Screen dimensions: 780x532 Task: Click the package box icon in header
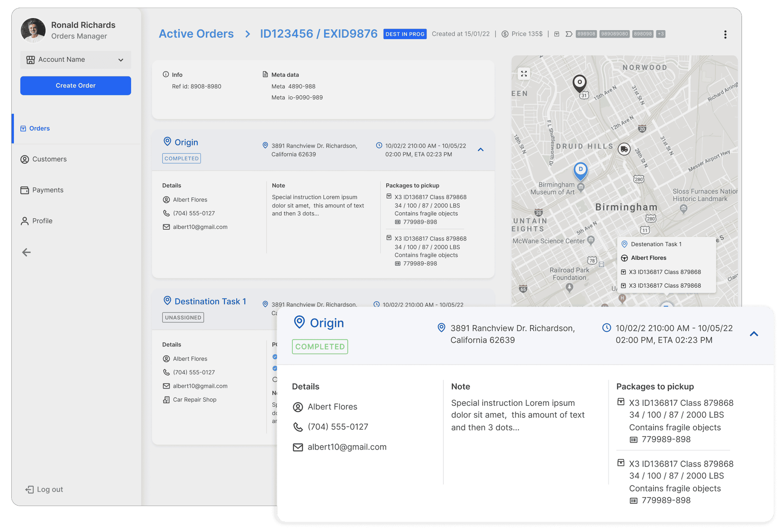pos(557,34)
